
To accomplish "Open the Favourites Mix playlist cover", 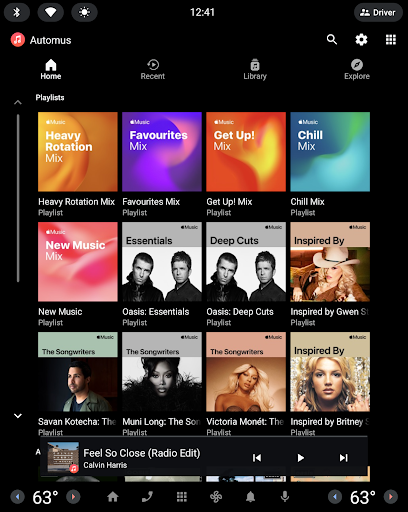I will pos(162,152).
